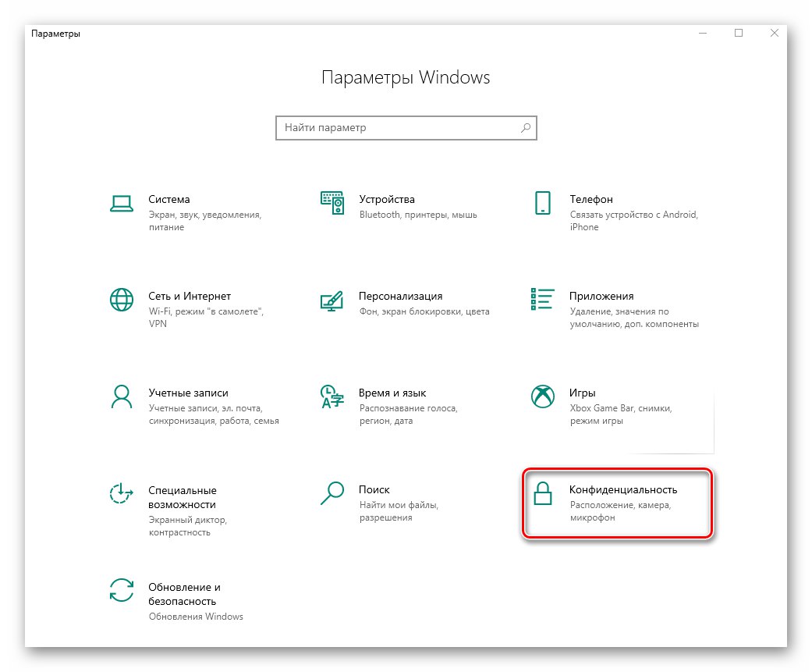
Task: Click the Специальные возможности dashed clock icon
Action: click(x=122, y=492)
